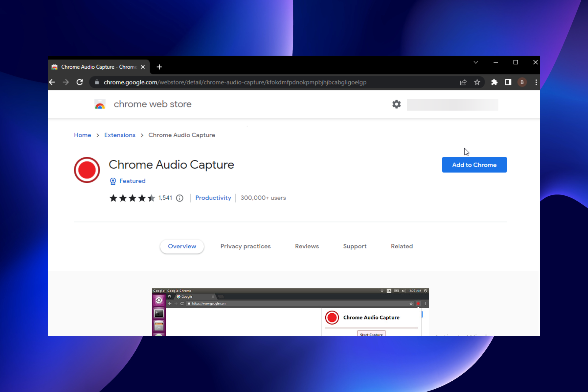Reload the Chrome Audio Capture page
Viewport: 588px width, 392px height.
pos(80,82)
